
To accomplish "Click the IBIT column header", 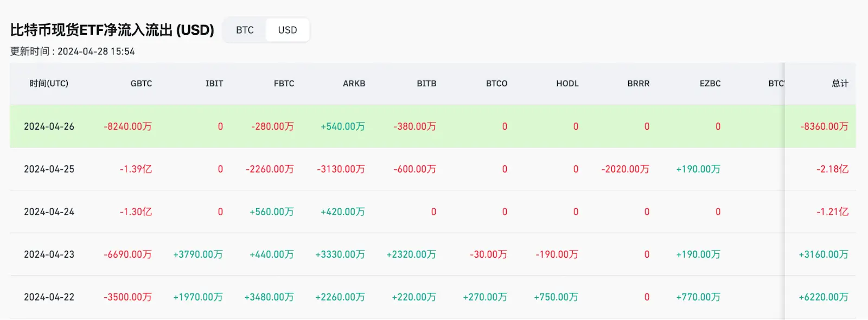I will coord(214,84).
